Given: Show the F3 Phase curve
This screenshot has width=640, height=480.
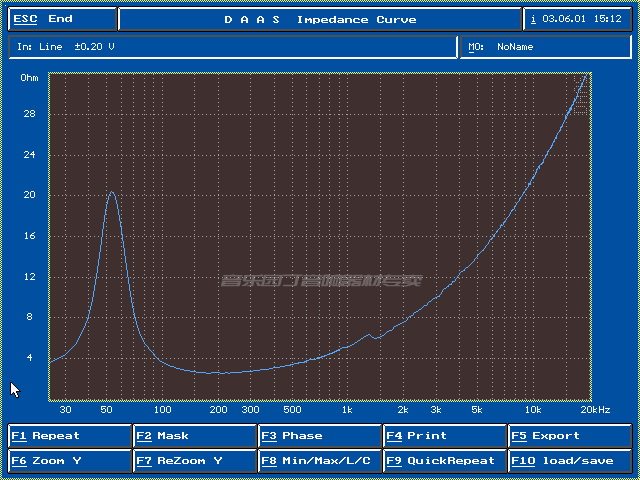Looking at the screenshot, I should click(x=320, y=436).
